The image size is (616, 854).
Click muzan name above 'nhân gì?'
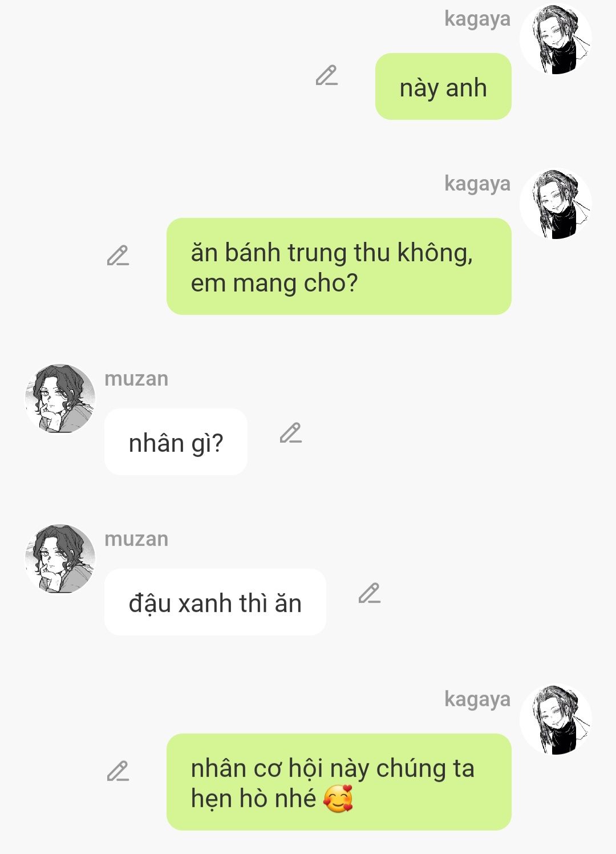click(136, 379)
